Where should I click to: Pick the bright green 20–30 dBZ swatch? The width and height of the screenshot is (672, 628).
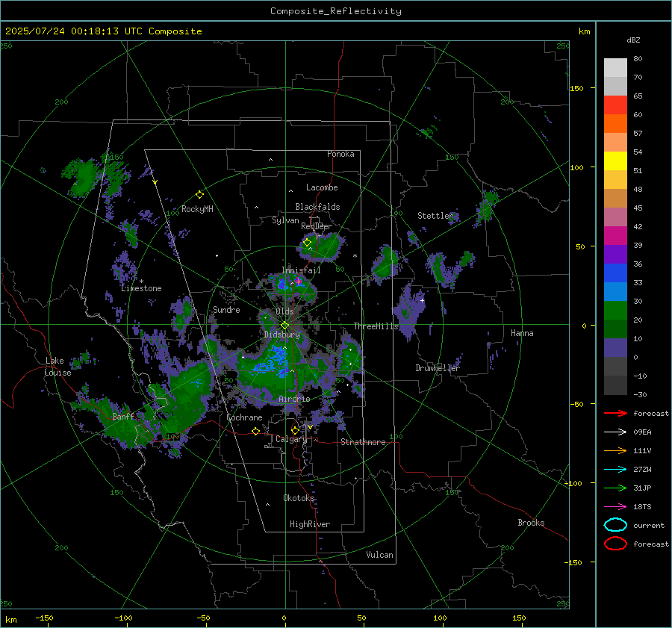click(x=615, y=311)
